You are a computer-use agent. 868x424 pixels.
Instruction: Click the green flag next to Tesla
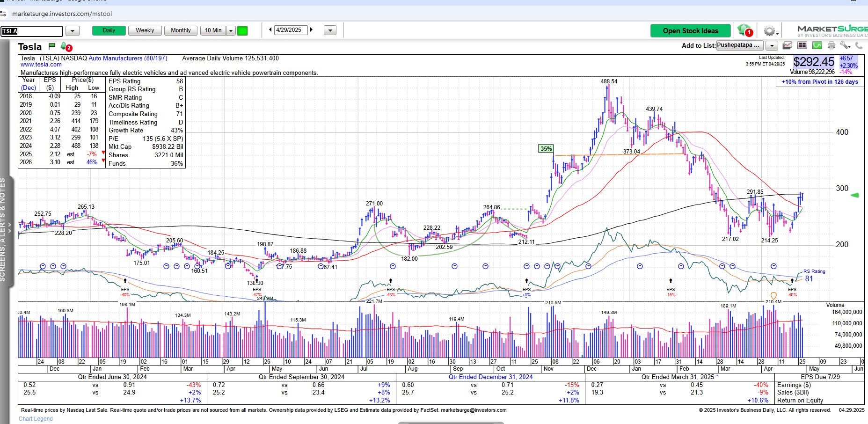(x=52, y=46)
